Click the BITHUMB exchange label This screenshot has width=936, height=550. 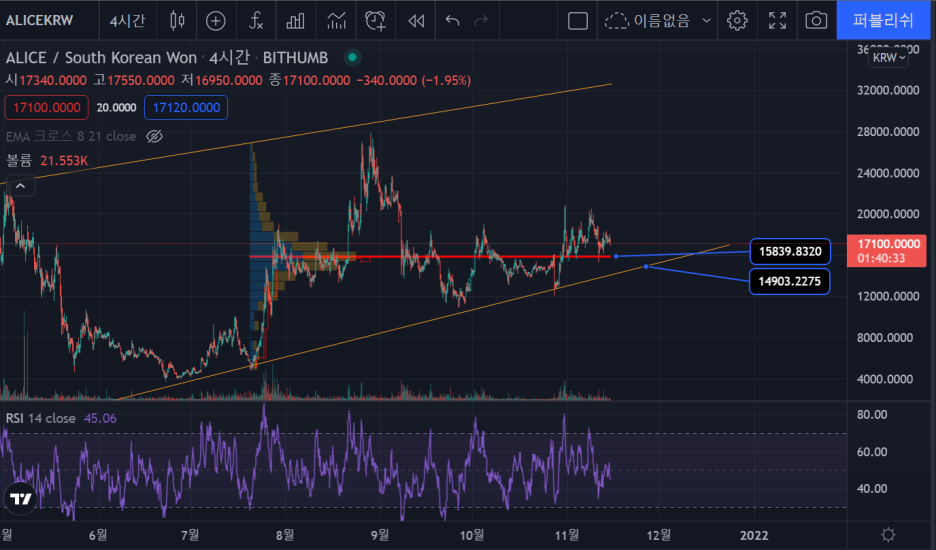(295, 57)
